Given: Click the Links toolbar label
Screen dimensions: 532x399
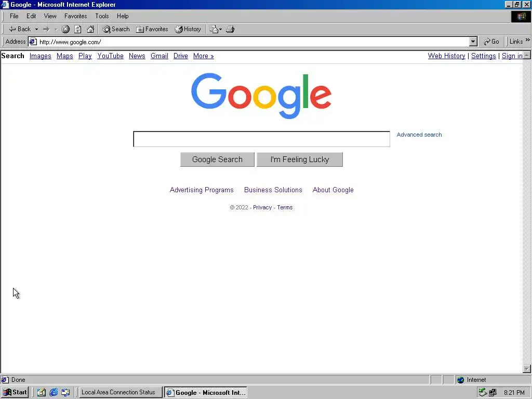Looking at the screenshot, I should pos(516,42).
